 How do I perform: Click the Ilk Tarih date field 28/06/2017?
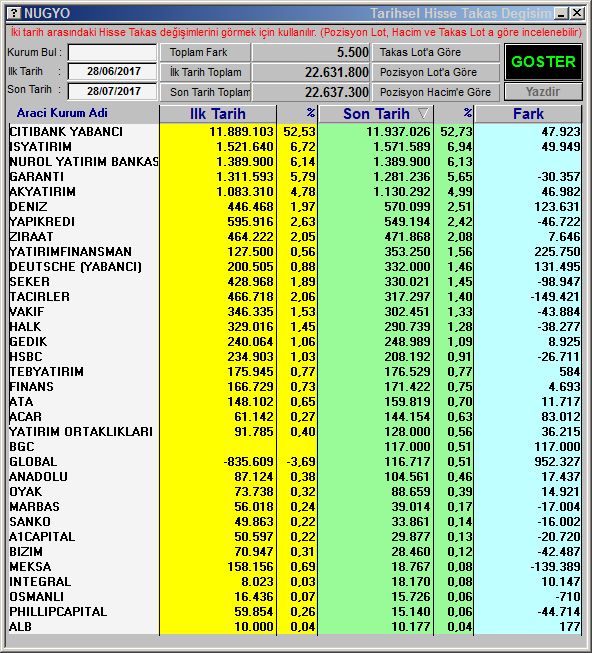[112, 71]
